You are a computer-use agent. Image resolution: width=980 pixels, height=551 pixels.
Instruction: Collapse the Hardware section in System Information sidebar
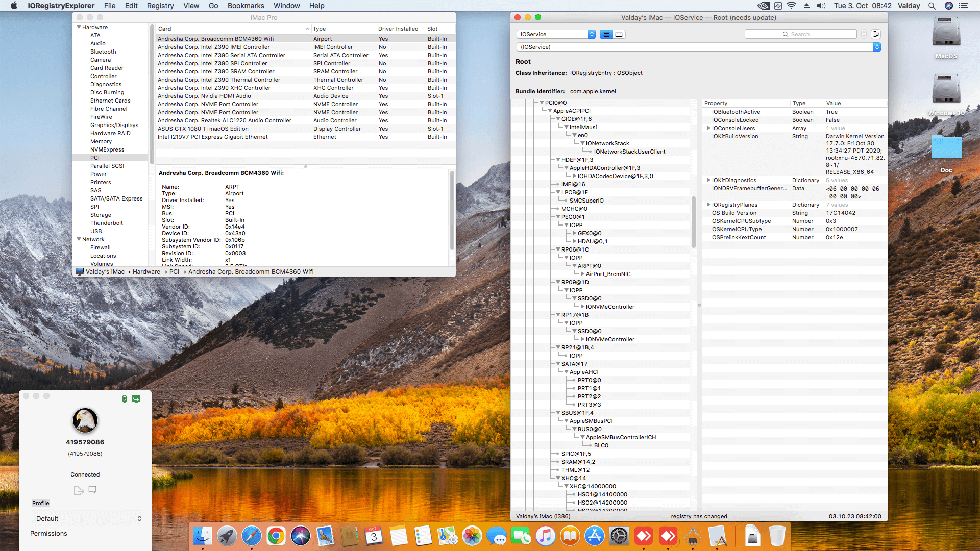point(79,27)
